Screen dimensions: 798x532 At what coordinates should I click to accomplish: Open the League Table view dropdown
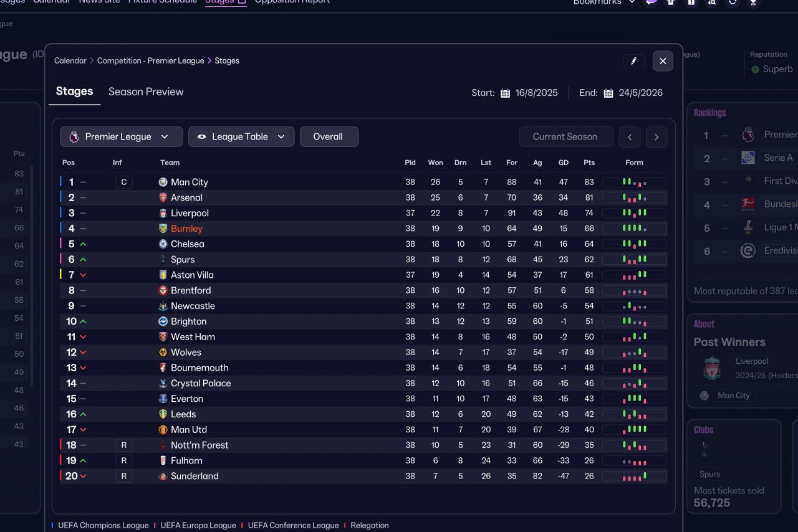241,137
